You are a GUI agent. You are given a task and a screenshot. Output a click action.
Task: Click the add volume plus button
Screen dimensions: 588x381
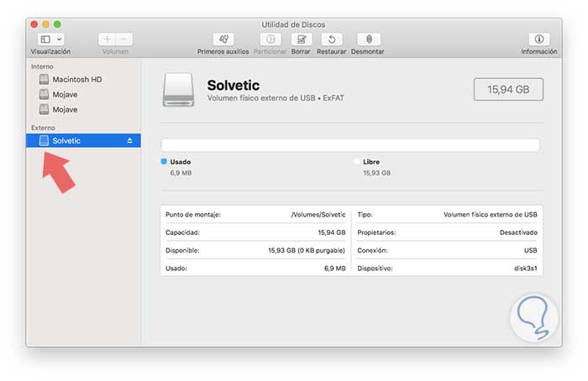[108, 39]
